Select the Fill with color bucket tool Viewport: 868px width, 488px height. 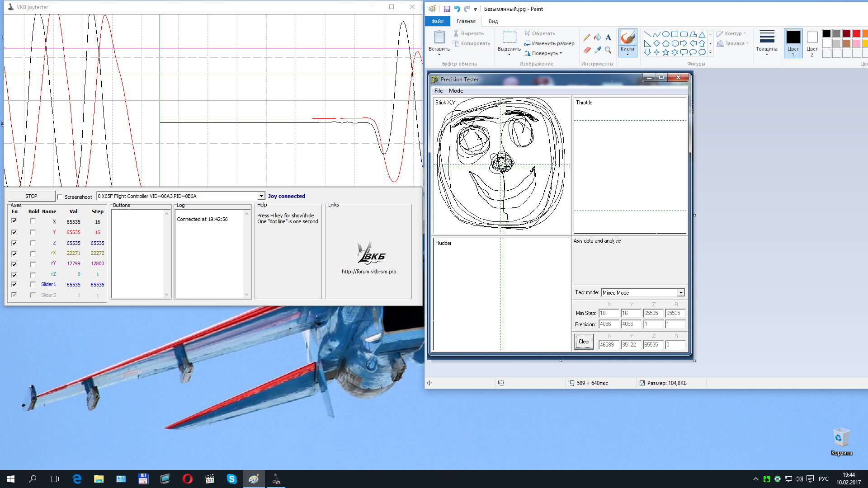598,38
